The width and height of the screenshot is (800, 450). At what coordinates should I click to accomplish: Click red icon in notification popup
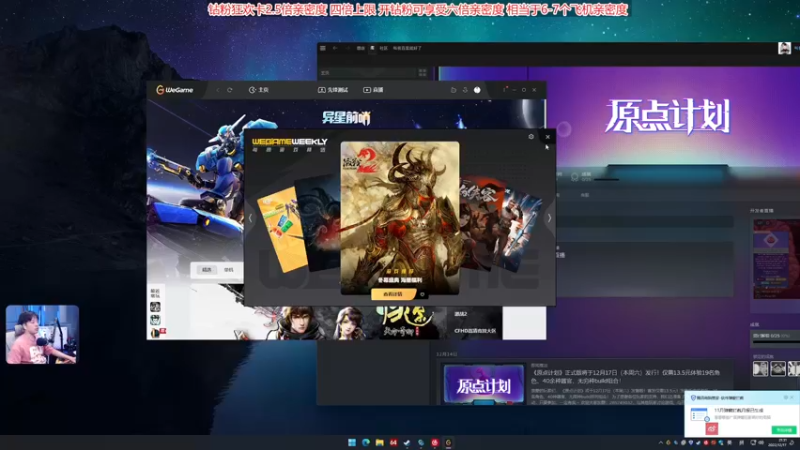[712, 429]
